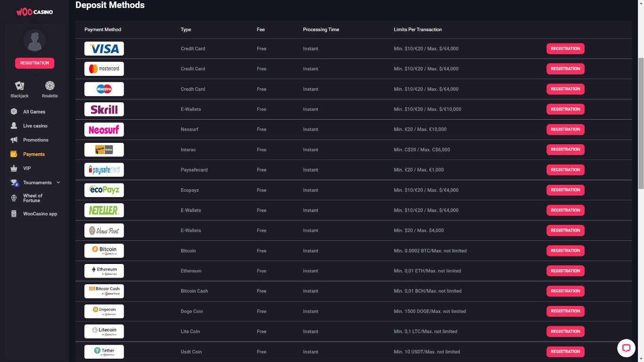
Task: Click the sidebar Registration button
Action: point(34,63)
